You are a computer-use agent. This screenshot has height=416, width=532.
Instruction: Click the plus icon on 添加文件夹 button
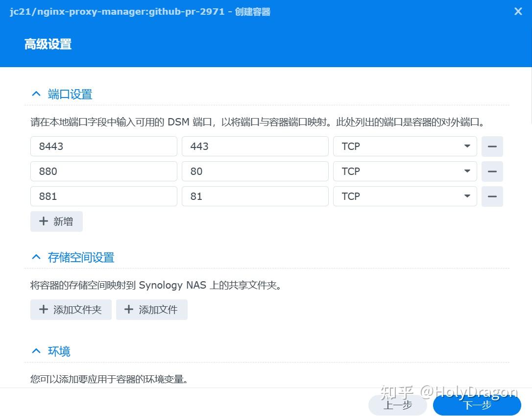click(x=43, y=309)
